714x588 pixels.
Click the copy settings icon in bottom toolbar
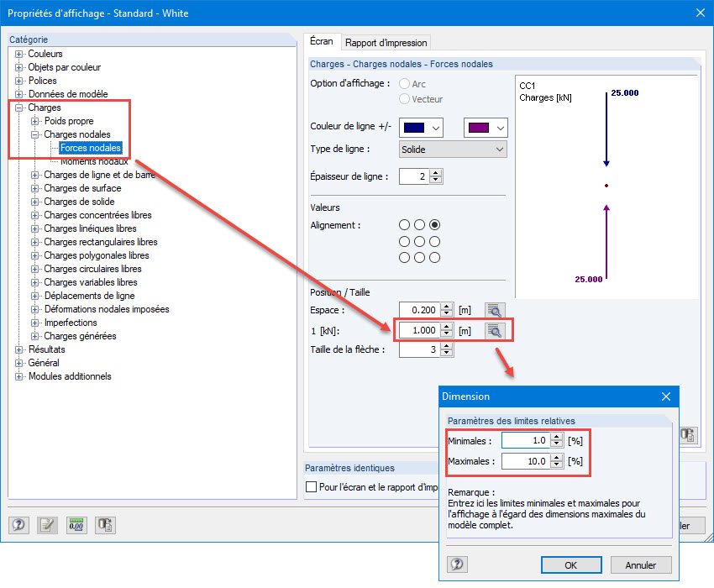click(105, 525)
